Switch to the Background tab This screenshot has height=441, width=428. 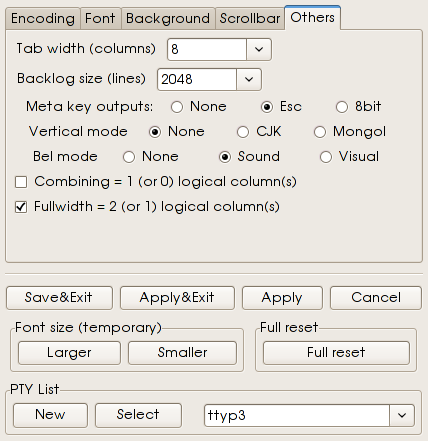168,19
